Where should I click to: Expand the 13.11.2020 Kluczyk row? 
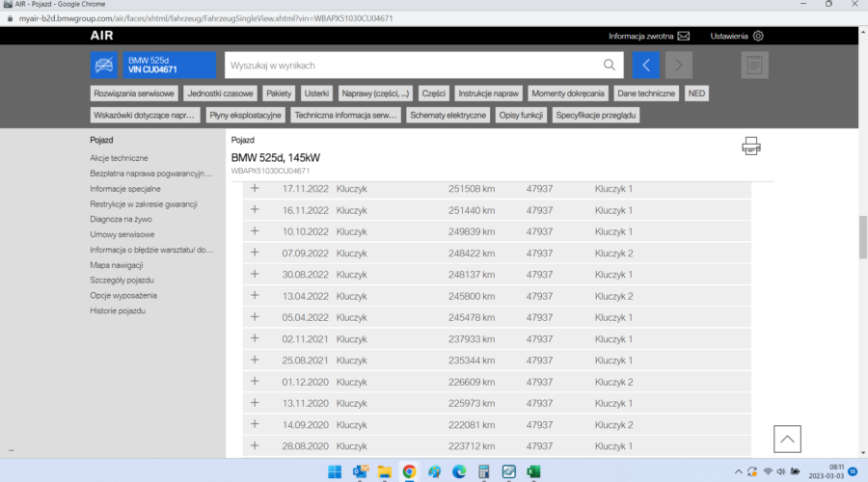pos(255,403)
